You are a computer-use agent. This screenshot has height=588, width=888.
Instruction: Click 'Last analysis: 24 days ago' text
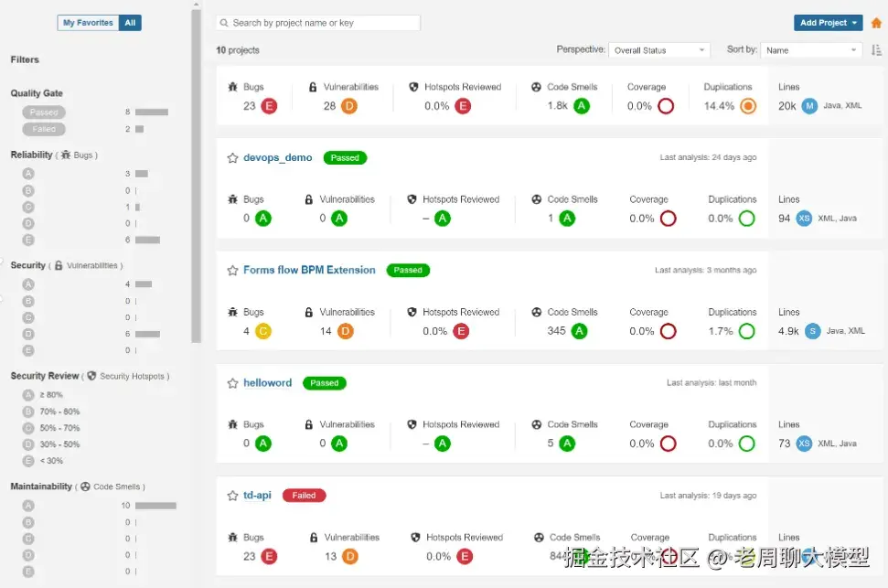click(708, 157)
